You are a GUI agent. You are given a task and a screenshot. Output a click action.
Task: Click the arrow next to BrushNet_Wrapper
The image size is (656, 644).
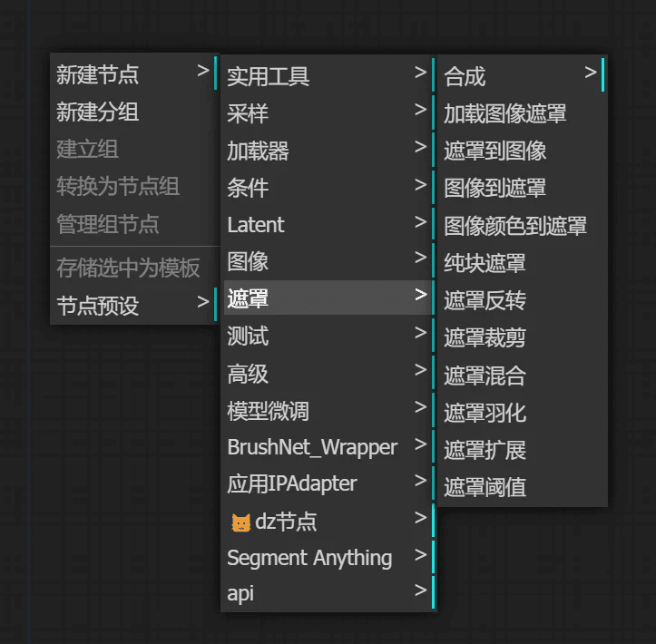[x=420, y=444]
